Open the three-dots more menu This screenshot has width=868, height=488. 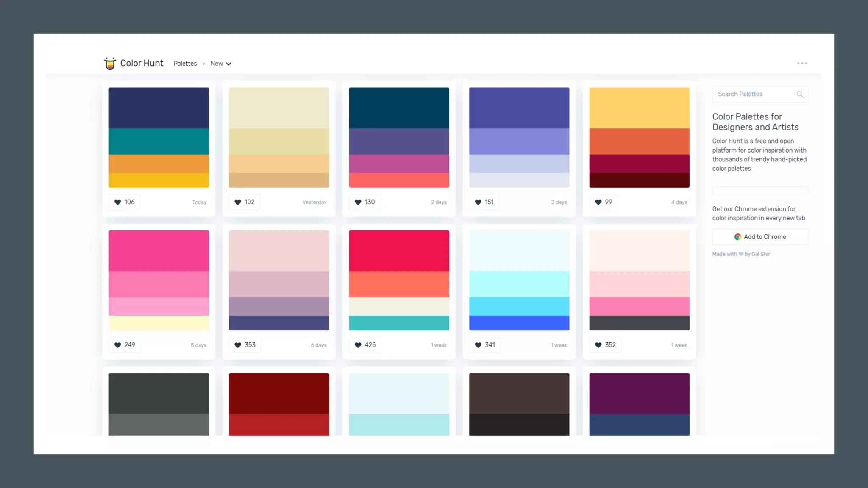[802, 64]
